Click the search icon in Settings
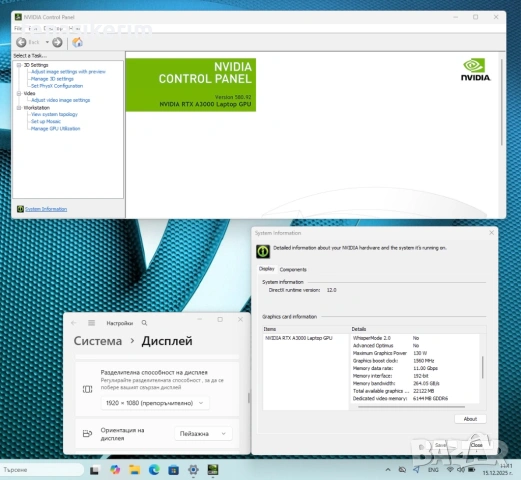521x480 pixels. click(144, 323)
